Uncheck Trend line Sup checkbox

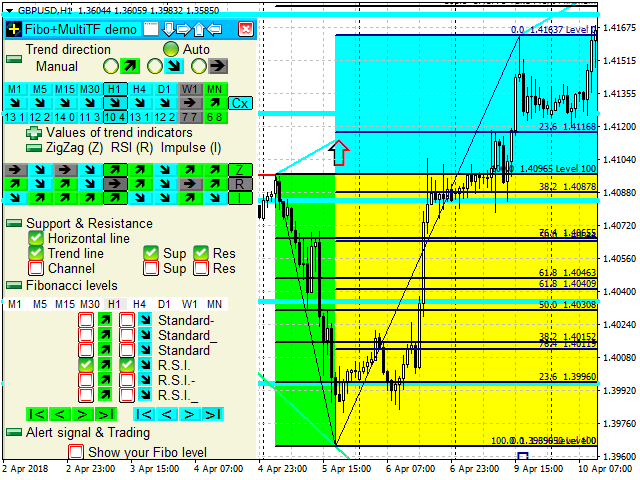coord(151,253)
